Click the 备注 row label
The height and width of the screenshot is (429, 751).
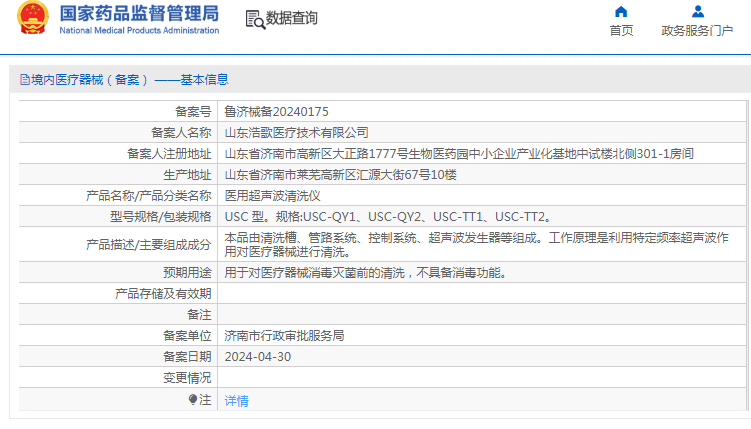(x=199, y=315)
